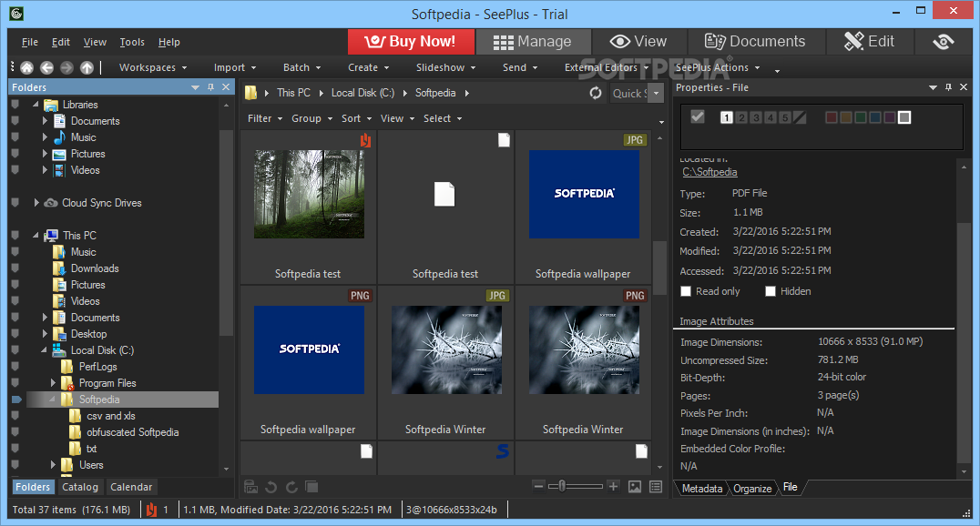The image size is (980, 526).
Task: Switch to thumbnail view icon
Action: pos(635,487)
